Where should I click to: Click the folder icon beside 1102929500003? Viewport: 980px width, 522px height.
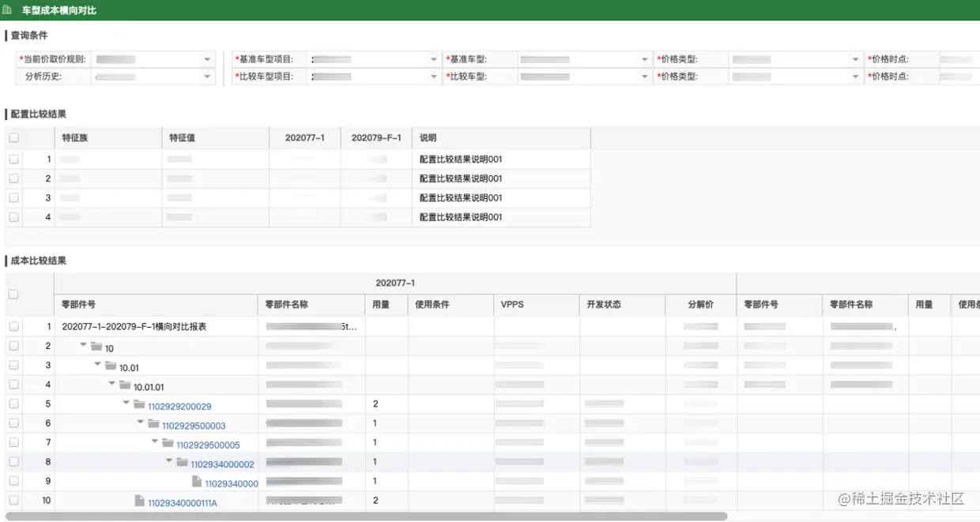[x=153, y=424]
